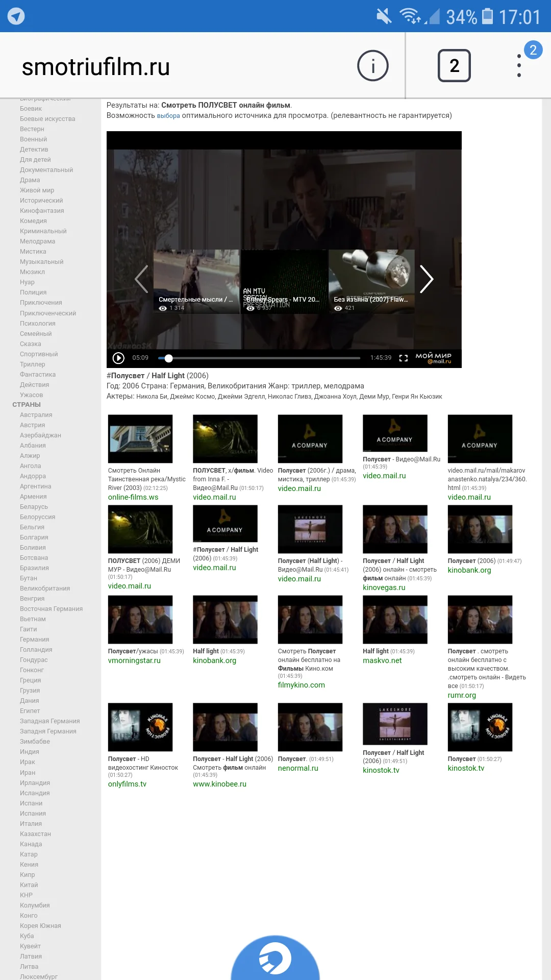Image resolution: width=551 pixels, height=980 pixels.
Task: Select the Боевик genre
Action: [x=31, y=109]
